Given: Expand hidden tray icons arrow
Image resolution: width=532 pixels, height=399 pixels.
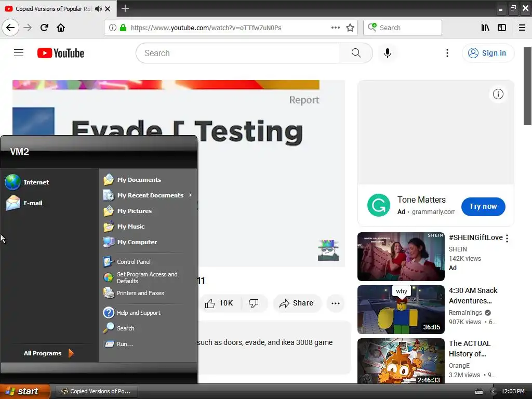Looking at the screenshot, I should [494, 392].
